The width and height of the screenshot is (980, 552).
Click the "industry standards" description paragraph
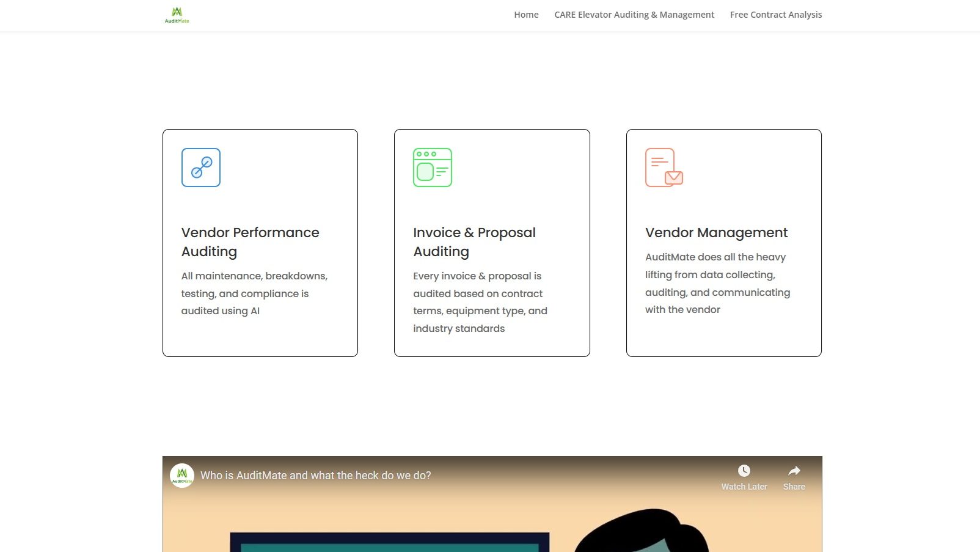[459, 329]
